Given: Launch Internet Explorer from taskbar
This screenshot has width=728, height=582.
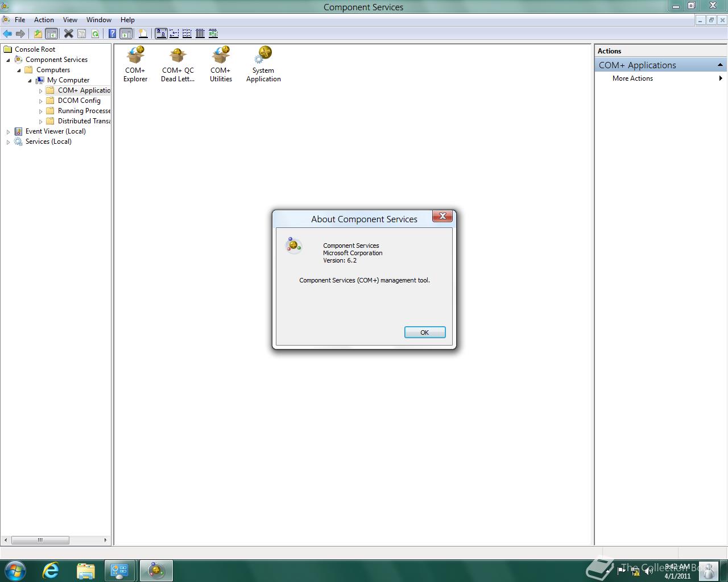Looking at the screenshot, I should [51, 571].
